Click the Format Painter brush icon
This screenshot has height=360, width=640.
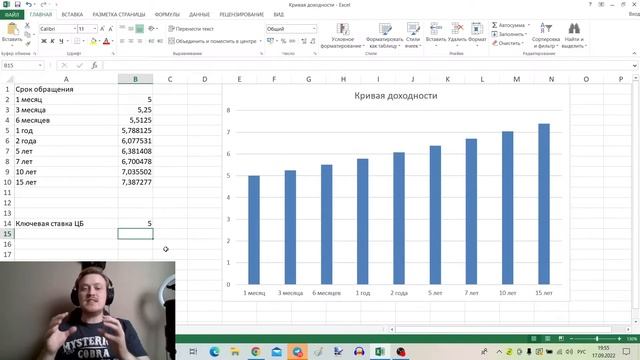(x=27, y=43)
